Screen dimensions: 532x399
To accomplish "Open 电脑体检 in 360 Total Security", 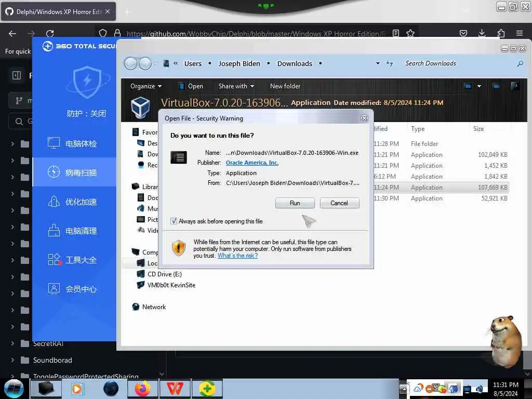I will (74, 143).
